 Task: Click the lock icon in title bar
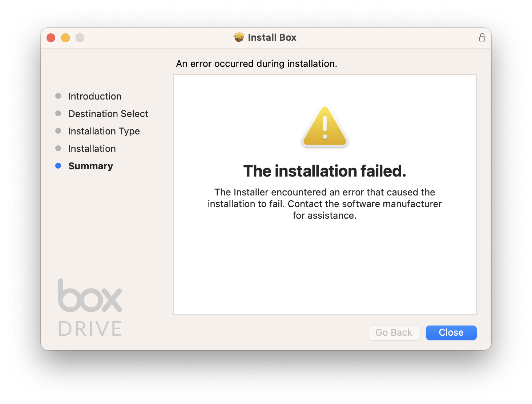point(482,37)
